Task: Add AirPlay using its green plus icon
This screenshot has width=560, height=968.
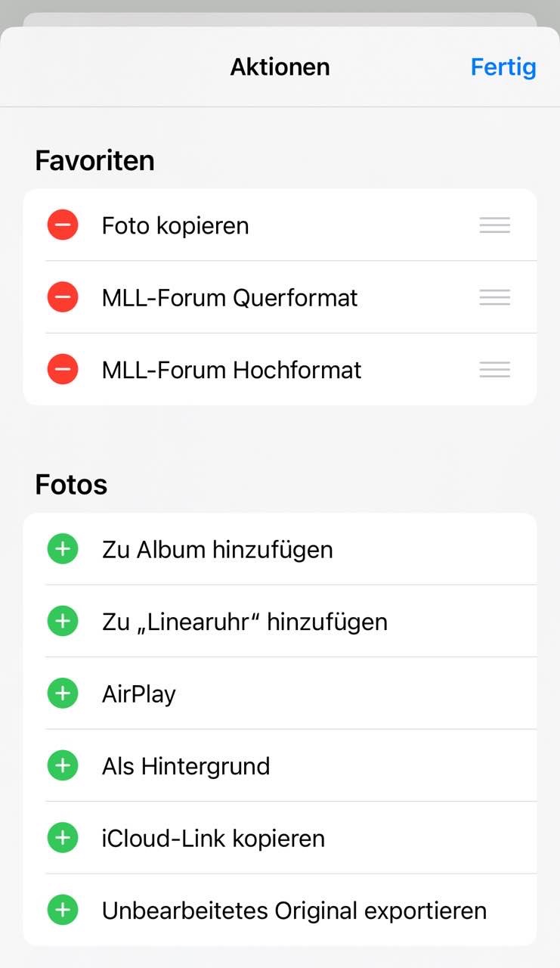Action: 63,693
